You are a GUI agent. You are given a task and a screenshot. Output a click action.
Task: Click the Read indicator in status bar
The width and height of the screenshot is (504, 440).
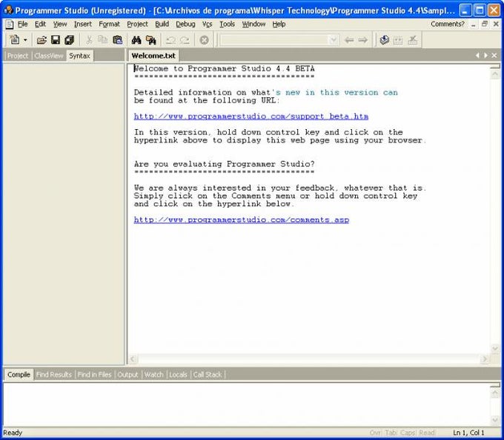[427, 433]
